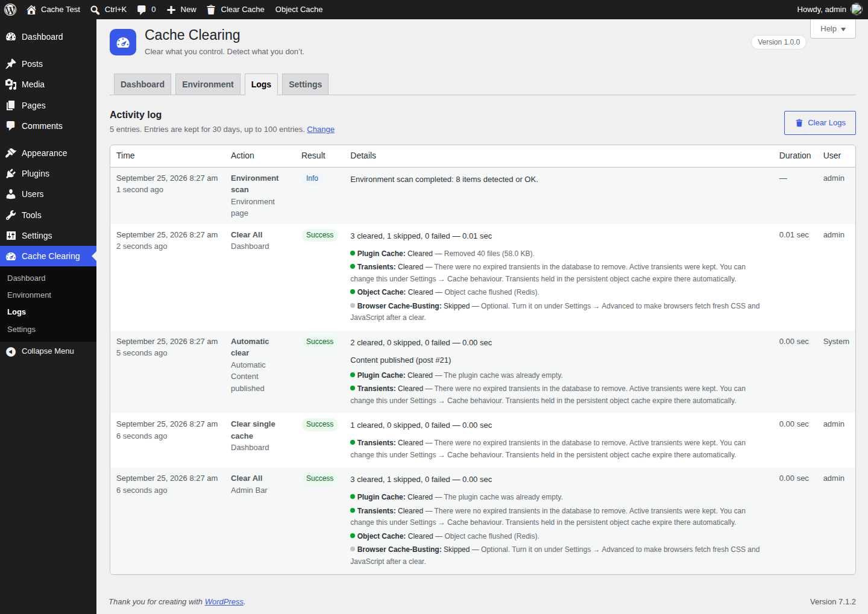Viewport: 868px width, 614px height.
Task: Open Pages via its sidebar icon
Action: 11,105
